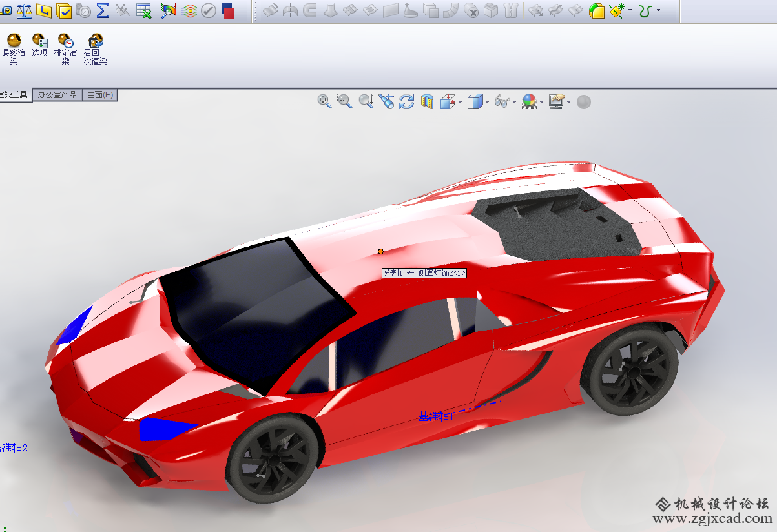
Task: Click the Display Style cube icon
Action: pyautogui.click(x=475, y=101)
